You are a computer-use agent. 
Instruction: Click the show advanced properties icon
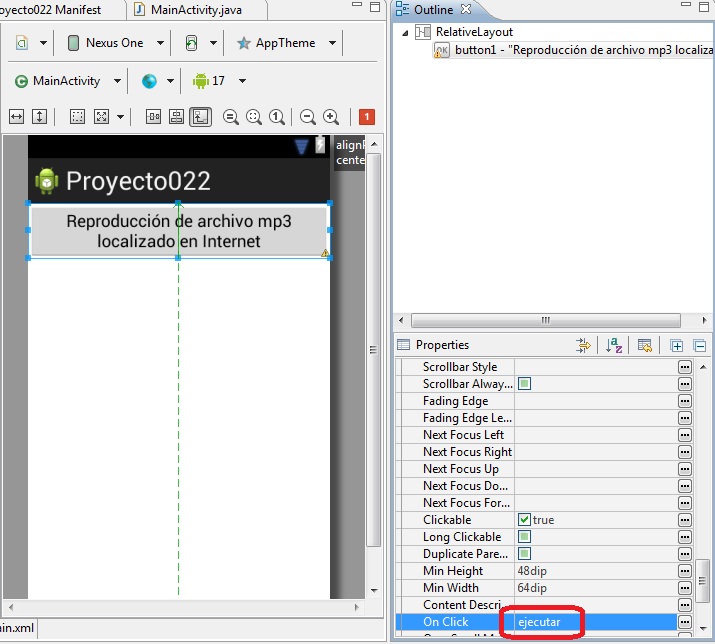tap(583, 346)
